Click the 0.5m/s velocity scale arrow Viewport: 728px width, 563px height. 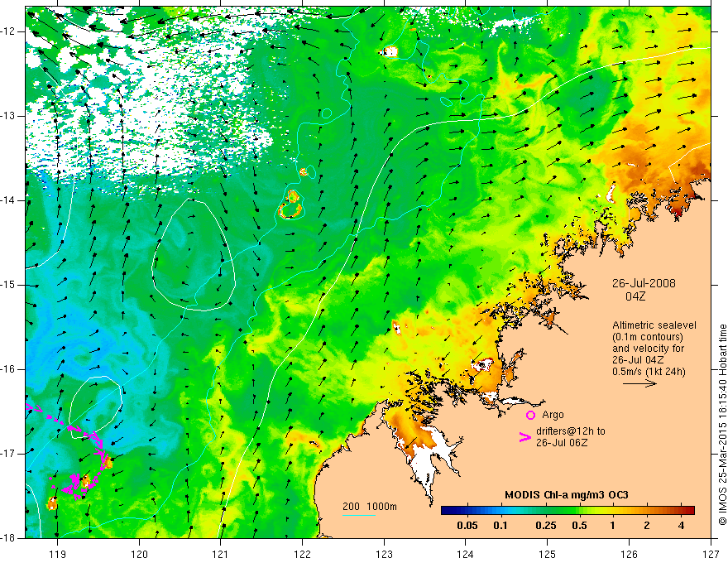coord(639,383)
